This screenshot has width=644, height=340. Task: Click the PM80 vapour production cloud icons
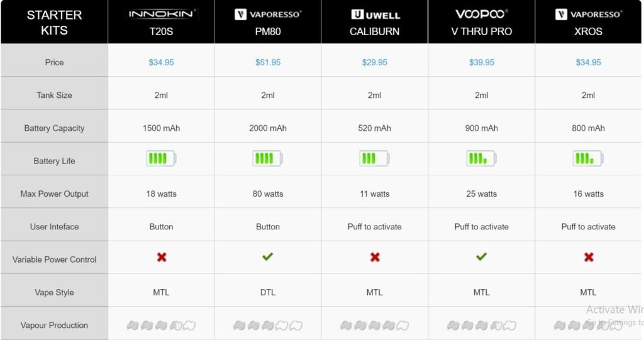pos(268,326)
